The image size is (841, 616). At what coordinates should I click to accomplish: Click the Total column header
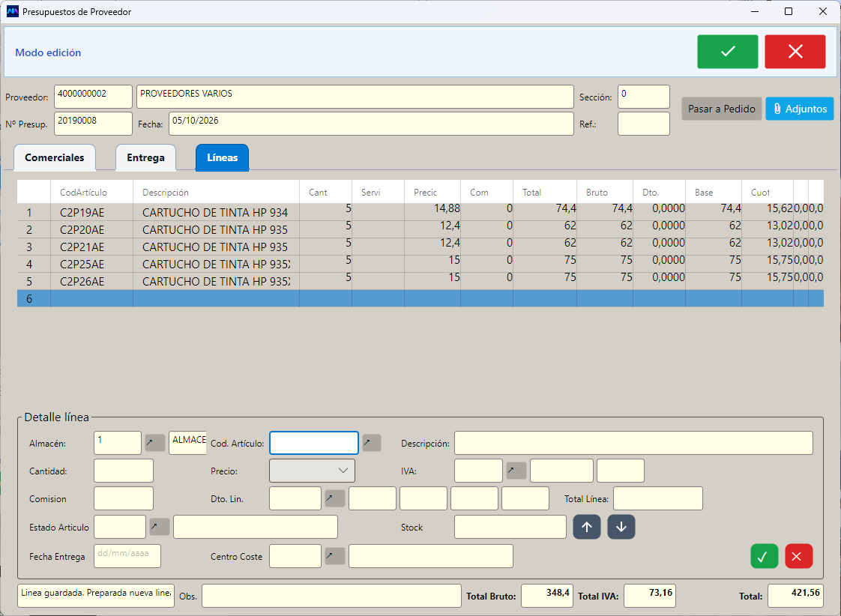click(x=544, y=192)
